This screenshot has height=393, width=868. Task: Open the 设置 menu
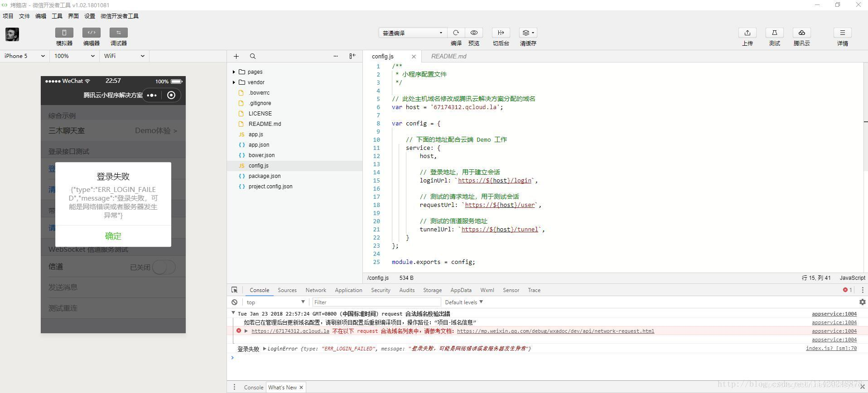[x=90, y=16]
